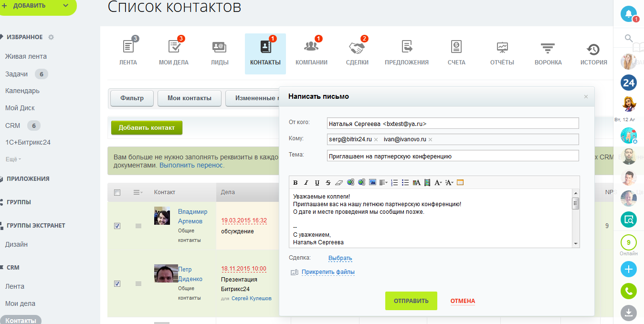
Task: Click the От кого sender field
Action: [453, 123]
